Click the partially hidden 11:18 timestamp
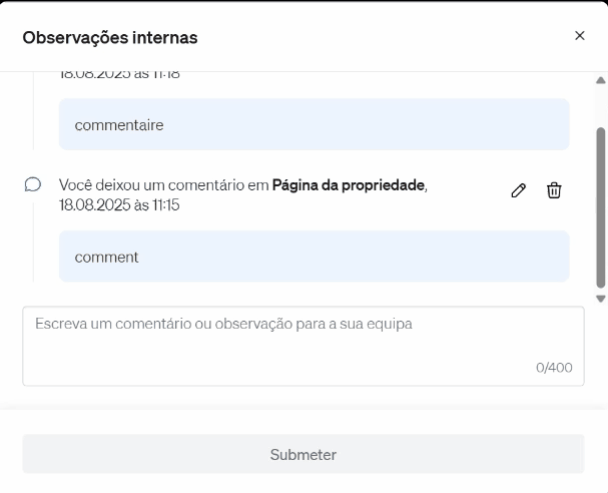This screenshot has width=608, height=493. 119,75
